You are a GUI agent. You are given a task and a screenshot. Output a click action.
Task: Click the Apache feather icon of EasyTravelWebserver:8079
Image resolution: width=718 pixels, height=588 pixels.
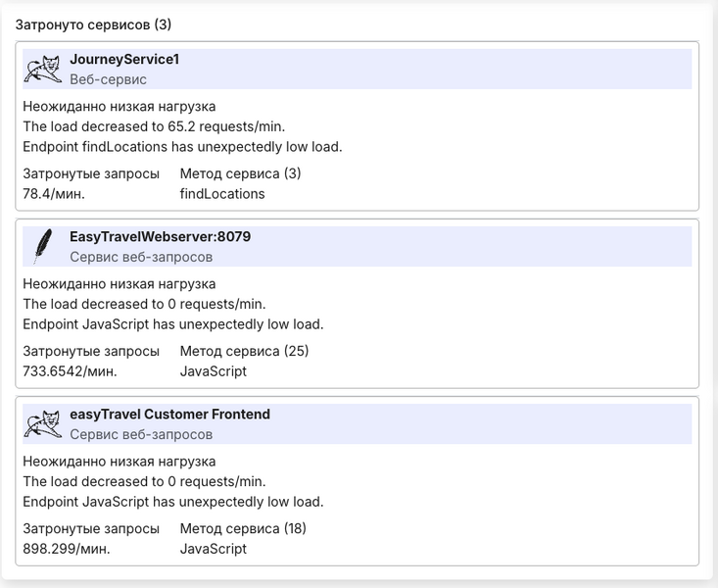point(42,247)
